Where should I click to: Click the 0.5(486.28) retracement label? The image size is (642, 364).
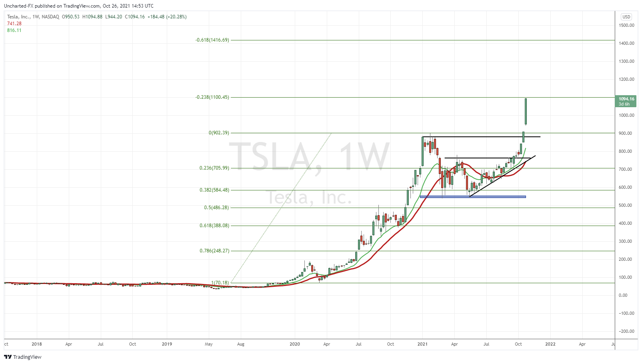(216, 208)
